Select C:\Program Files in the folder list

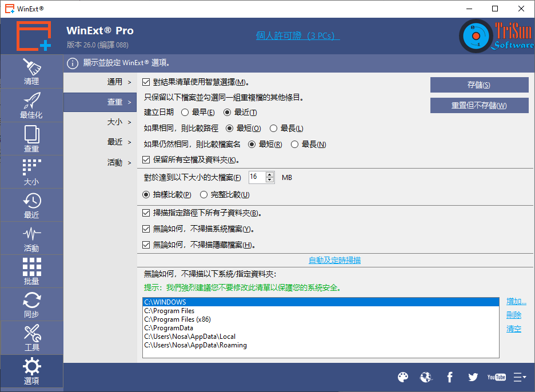[x=321, y=311]
